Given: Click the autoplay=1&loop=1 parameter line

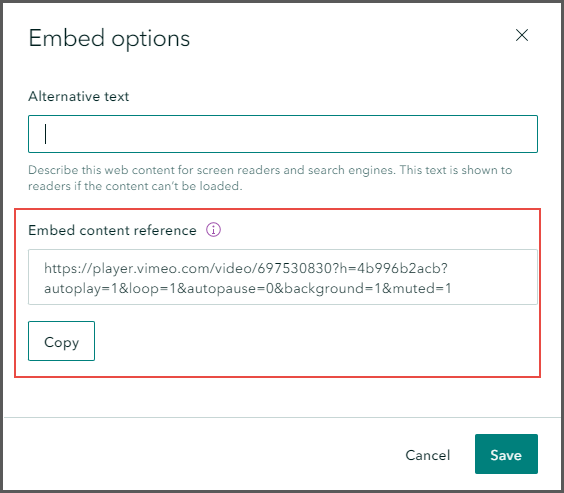Looking at the screenshot, I should (x=247, y=288).
